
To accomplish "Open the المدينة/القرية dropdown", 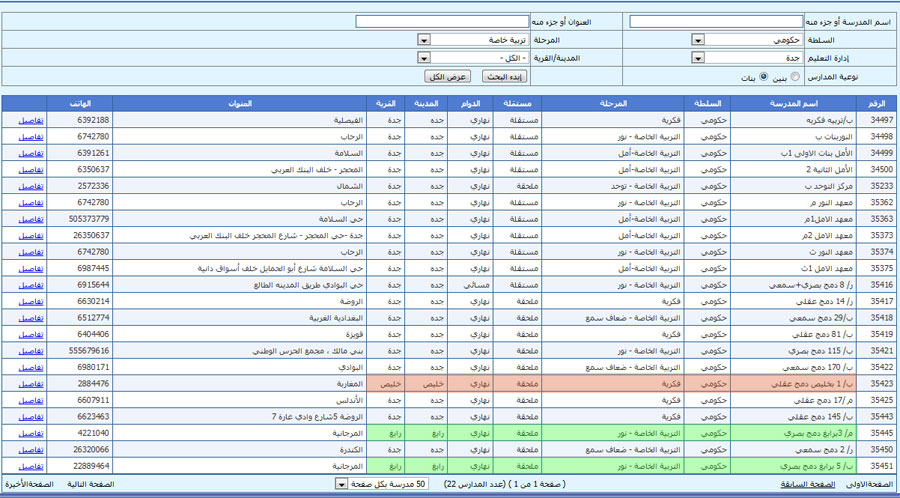I will pos(479,58).
